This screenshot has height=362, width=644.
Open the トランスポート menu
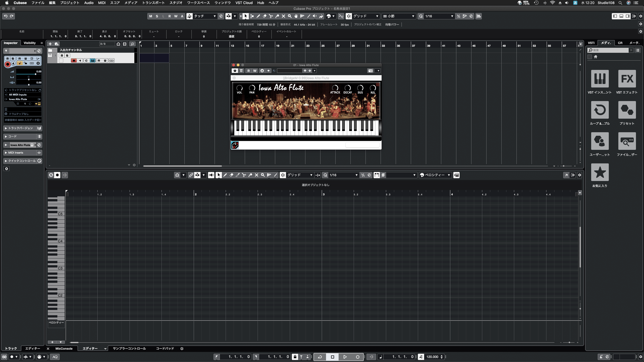[153, 3]
